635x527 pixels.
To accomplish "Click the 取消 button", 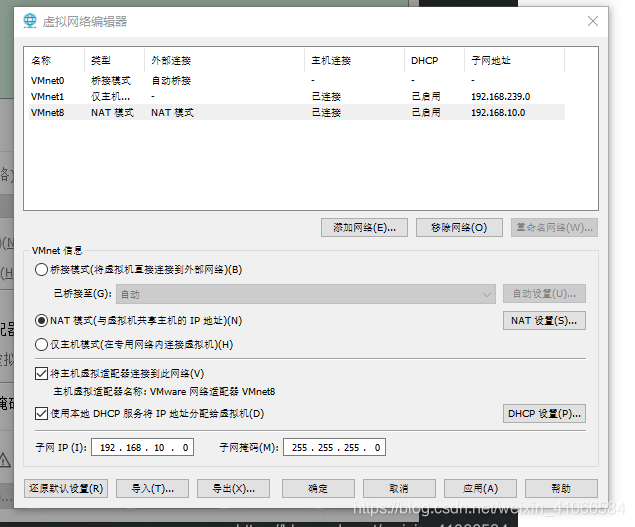I will 399,489.
